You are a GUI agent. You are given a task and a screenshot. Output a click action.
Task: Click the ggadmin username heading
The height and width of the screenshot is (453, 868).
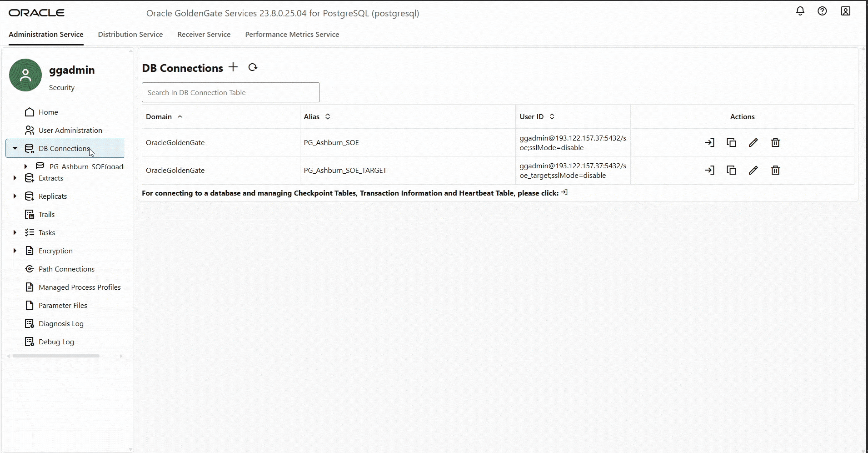coord(72,70)
